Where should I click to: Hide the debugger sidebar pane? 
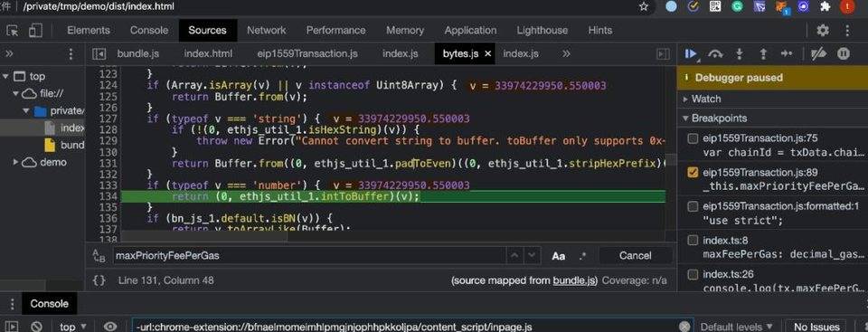(663, 53)
